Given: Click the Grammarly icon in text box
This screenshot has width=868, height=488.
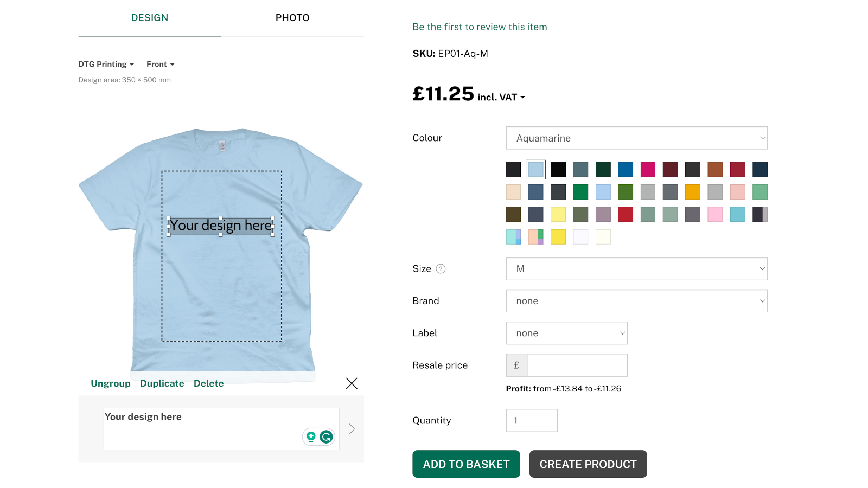Looking at the screenshot, I should (326, 436).
